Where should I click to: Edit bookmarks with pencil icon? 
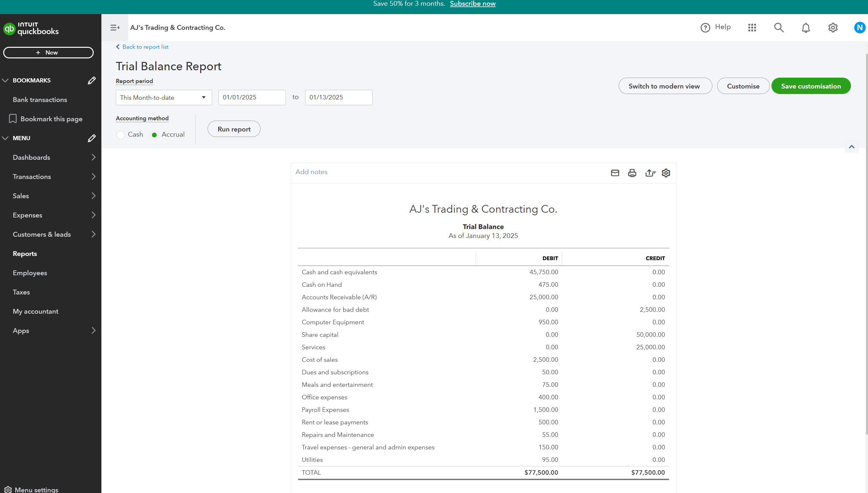91,80
